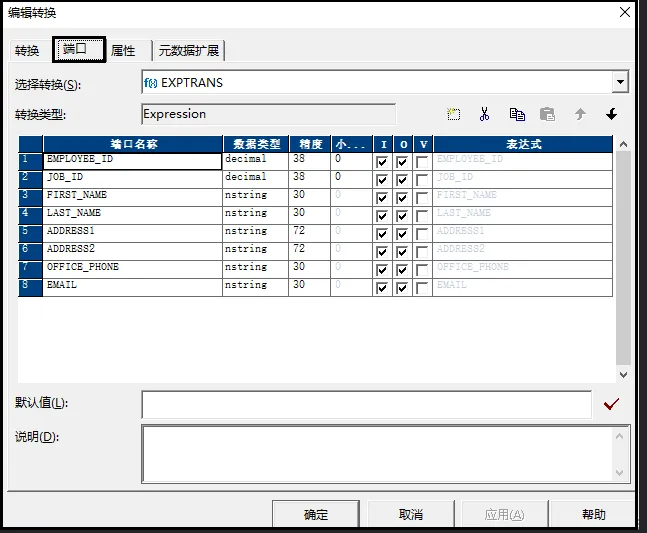Toggle input checkbox for EMPLOYEE_ID

tap(382, 162)
